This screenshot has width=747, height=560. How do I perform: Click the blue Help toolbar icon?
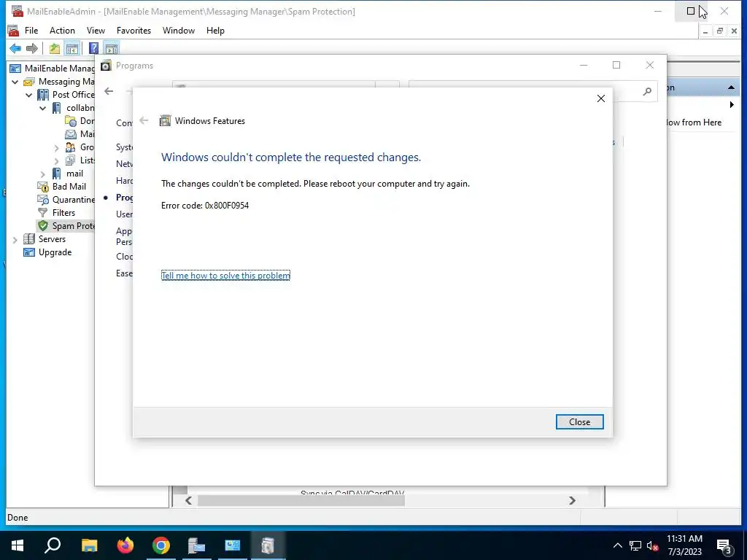coord(94,49)
